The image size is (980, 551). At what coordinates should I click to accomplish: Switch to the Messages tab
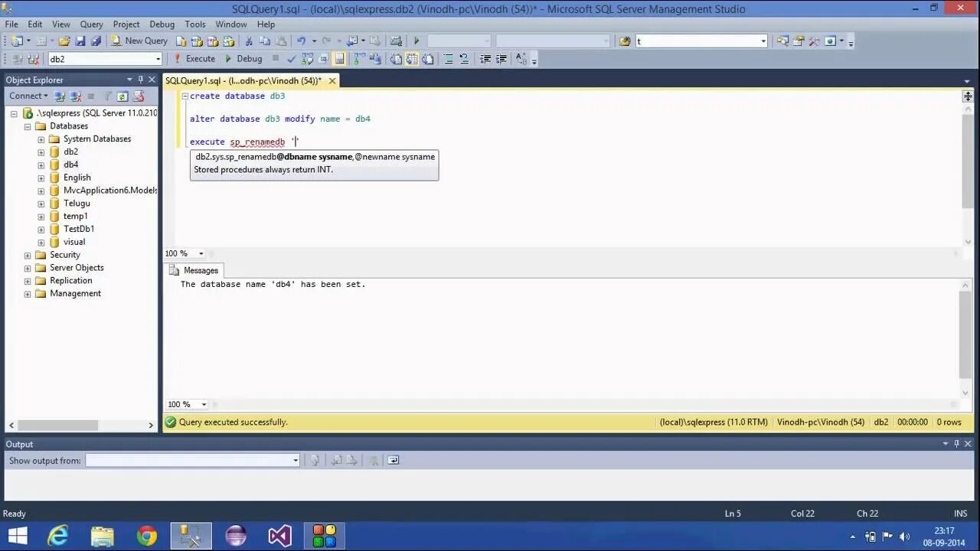200,270
